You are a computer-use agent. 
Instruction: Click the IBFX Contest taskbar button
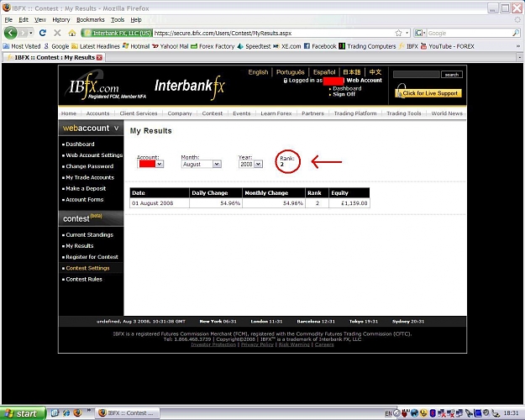(127, 413)
